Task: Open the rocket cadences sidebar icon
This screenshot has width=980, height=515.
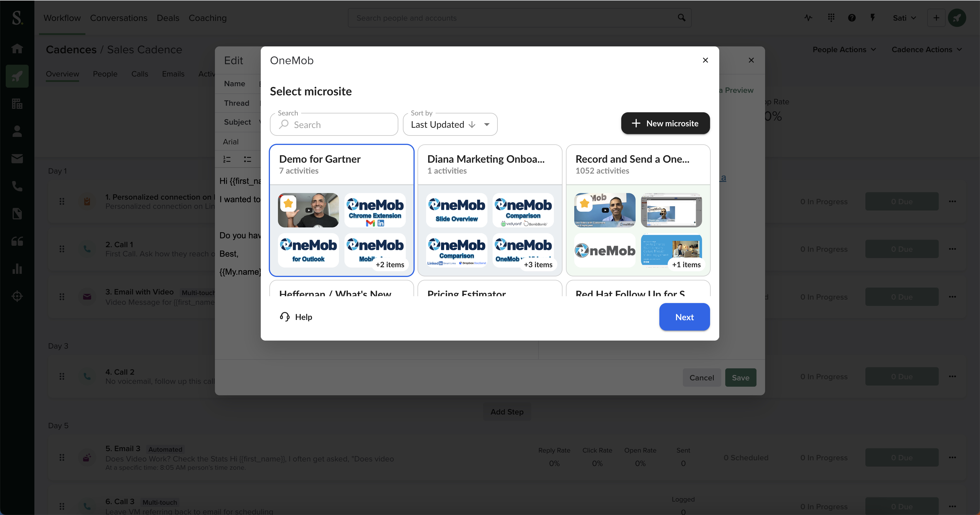Action: tap(17, 76)
